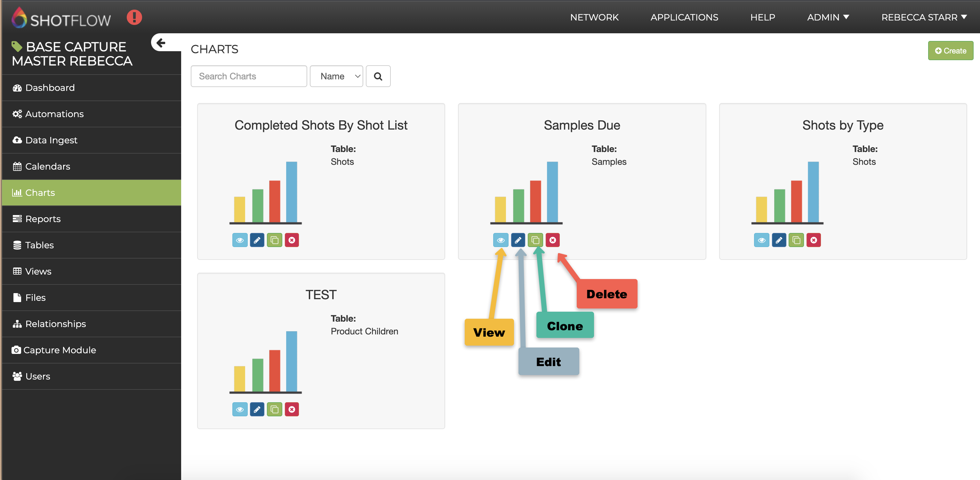
Task: Collapse sidebar with the back arrow
Action: coord(161,43)
